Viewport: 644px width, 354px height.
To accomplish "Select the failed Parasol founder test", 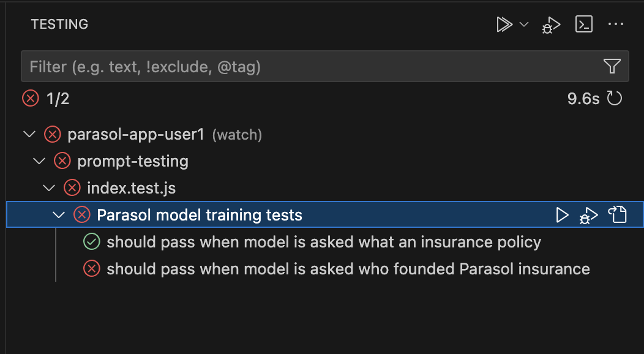I will [x=348, y=268].
